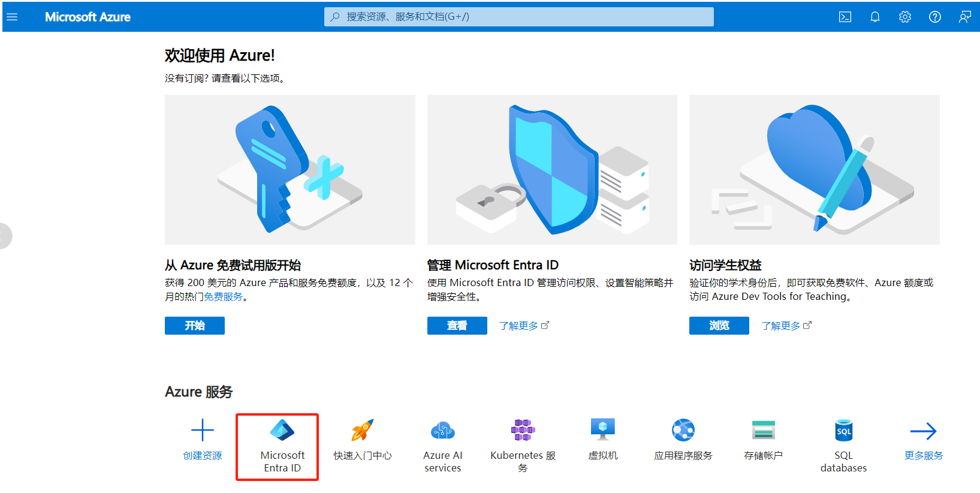Click the SQL databases label
Viewport: 980px width, 493px height.
[x=844, y=462]
